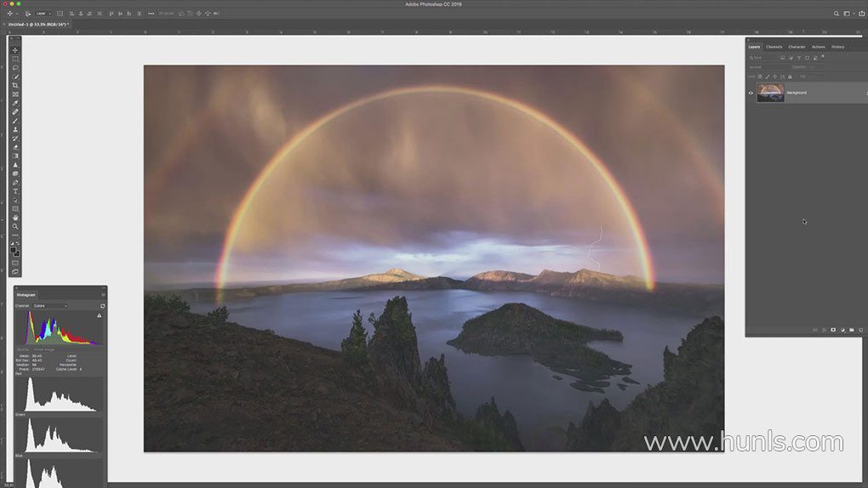This screenshot has width=868, height=488.
Task: Click foreground color swatch
Action: point(14,251)
